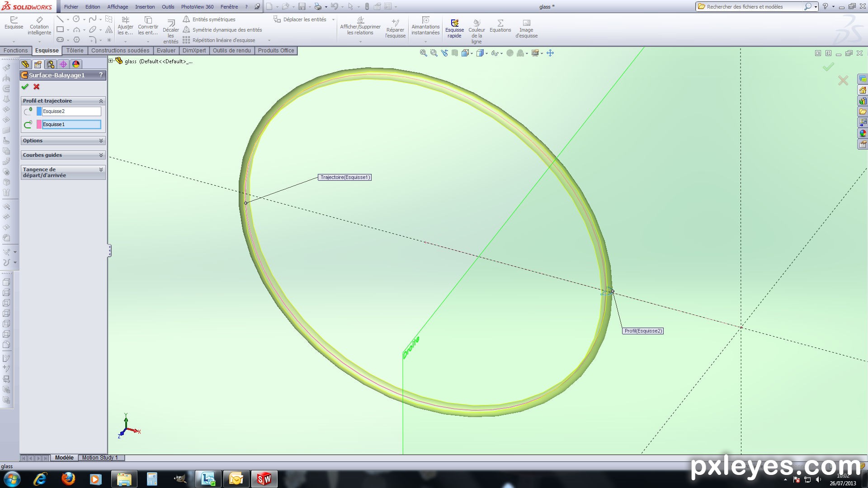Select the Corner Rectangle sketch tool
This screenshot has height=488, width=868.
(60, 29)
